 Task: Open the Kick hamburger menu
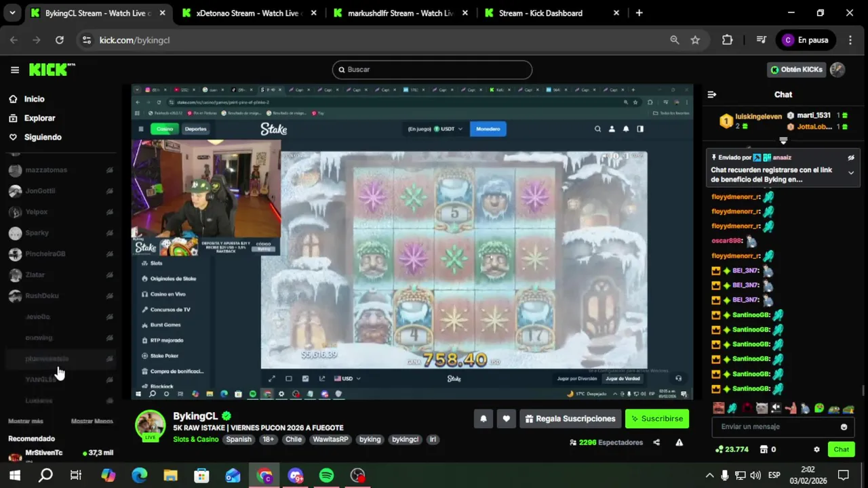pyautogui.click(x=14, y=70)
